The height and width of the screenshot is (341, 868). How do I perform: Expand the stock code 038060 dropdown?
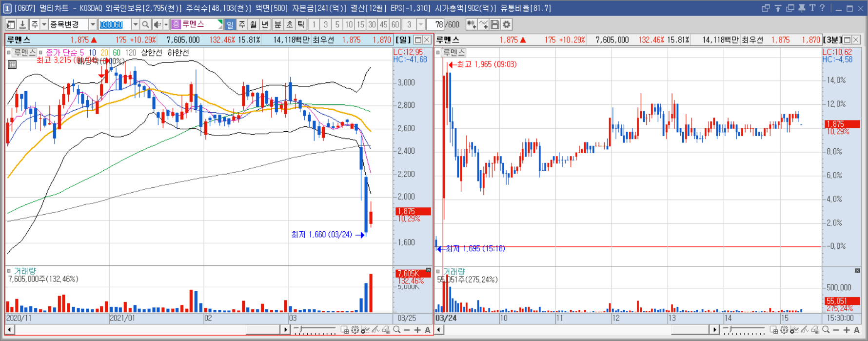point(136,24)
